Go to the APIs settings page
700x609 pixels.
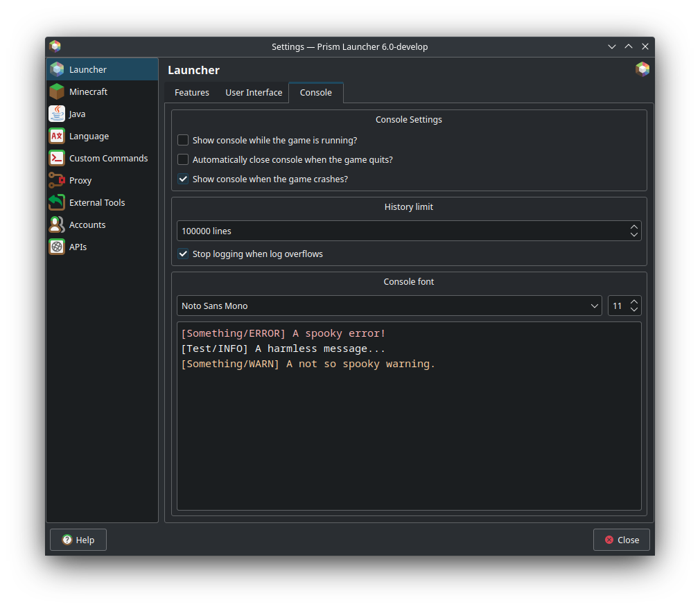pyautogui.click(x=103, y=247)
